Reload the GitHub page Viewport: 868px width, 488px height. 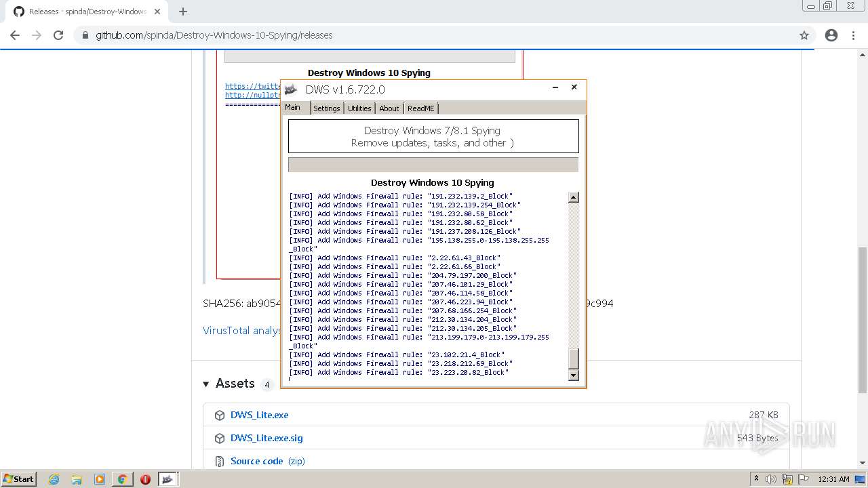tap(58, 35)
